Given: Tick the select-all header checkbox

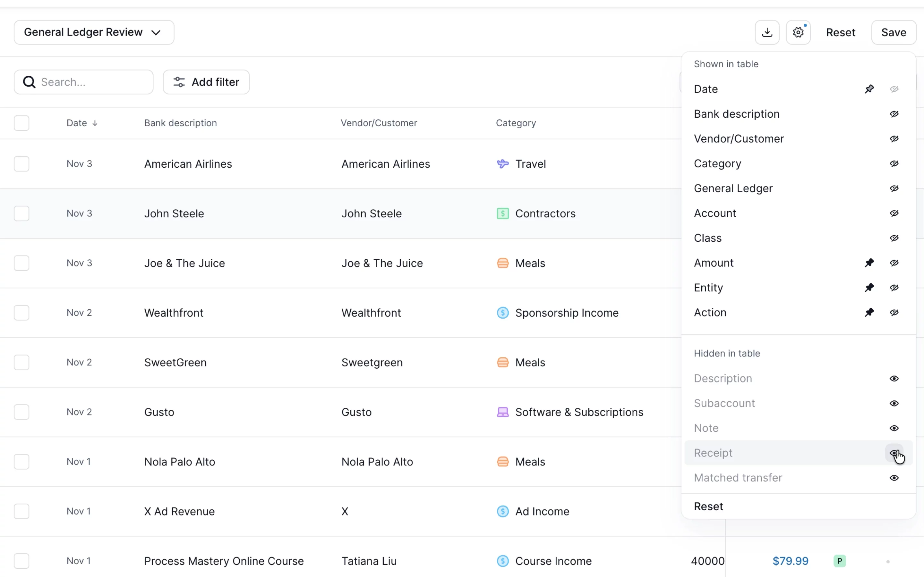Looking at the screenshot, I should 21,123.
